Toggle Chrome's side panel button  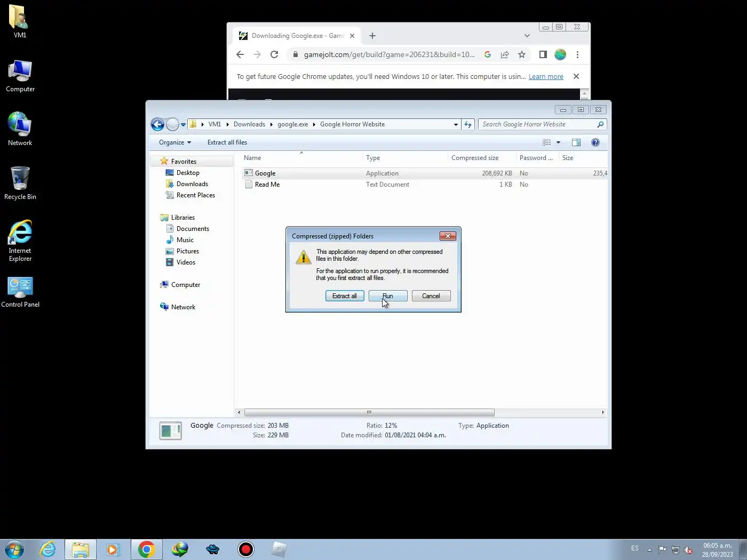[x=543, y=54]
